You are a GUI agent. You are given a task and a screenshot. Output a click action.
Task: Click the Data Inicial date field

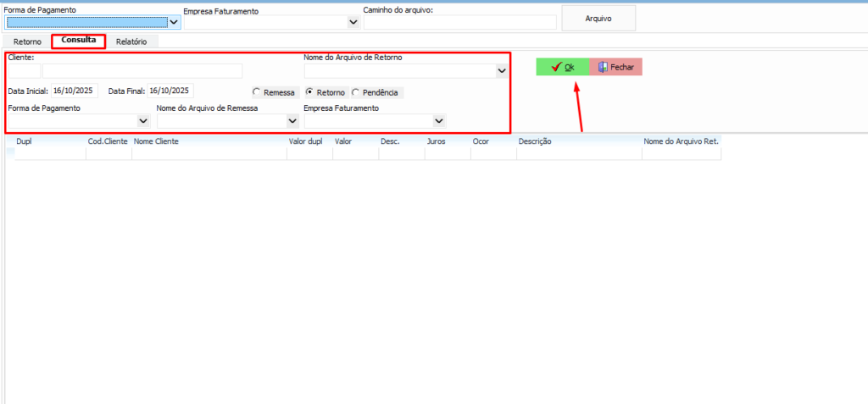coord(75,91)
